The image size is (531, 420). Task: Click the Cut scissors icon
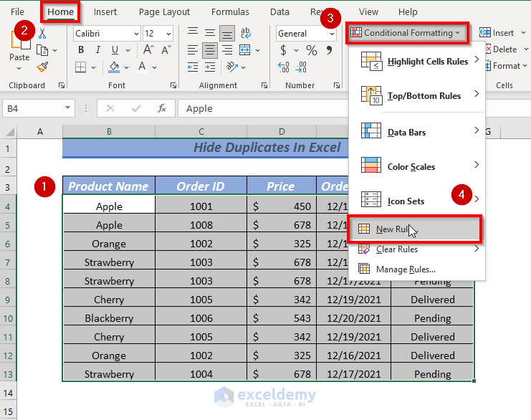pyautogui.click(x=42, y=33)
